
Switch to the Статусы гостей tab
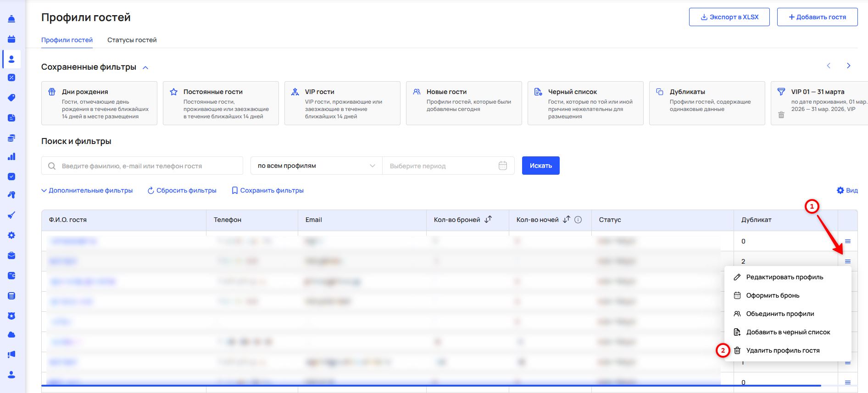(132, 40)
